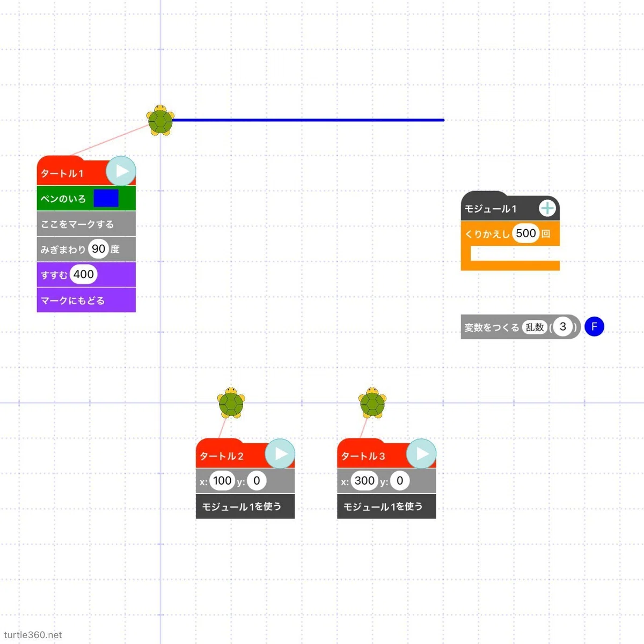Select the turtle above the タートル3 block
644x644 pixels.
[372, 402]
